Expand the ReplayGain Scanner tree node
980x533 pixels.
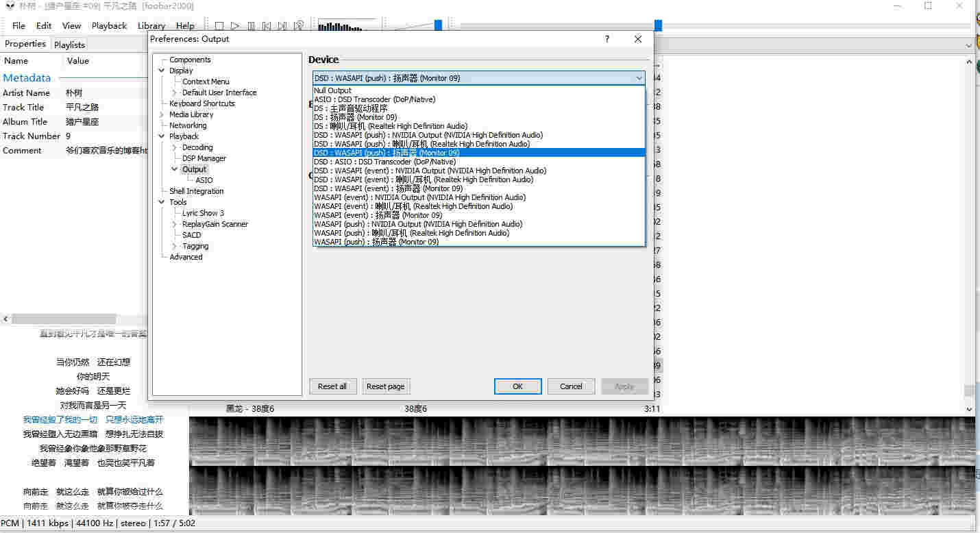click(x=175, y=224)
